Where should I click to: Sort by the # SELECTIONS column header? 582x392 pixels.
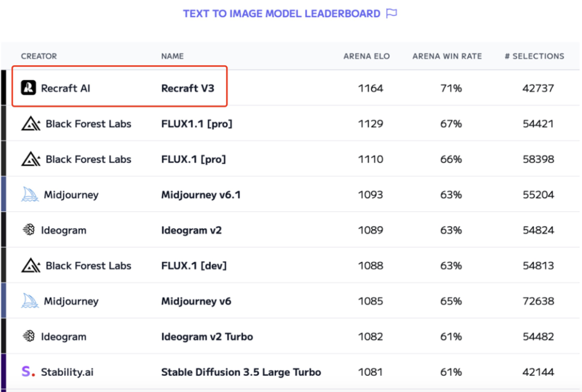click(x=534, y=56)
